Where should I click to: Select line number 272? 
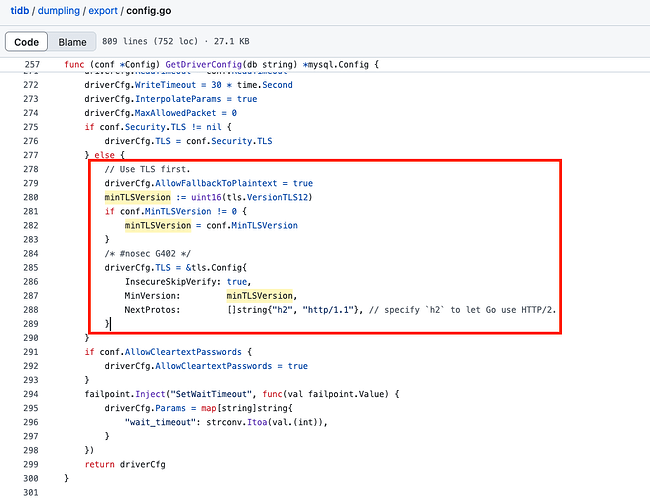31,85
